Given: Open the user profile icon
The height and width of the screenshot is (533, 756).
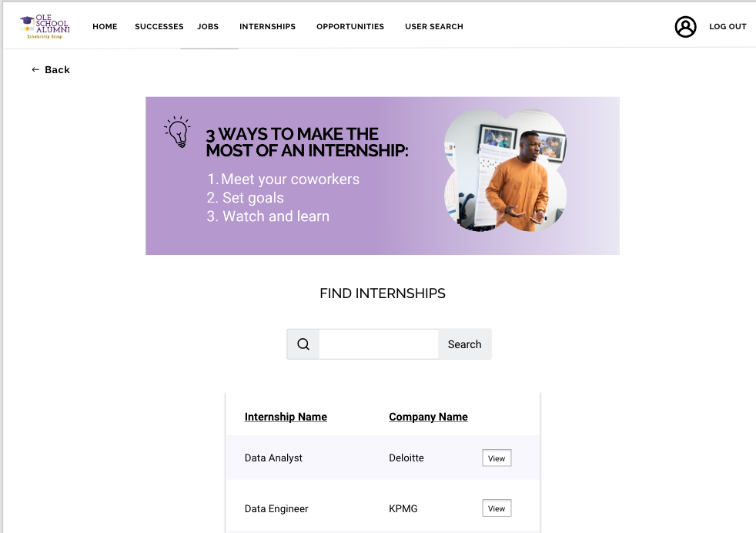Looking at the screenshot, I should 685,26.
